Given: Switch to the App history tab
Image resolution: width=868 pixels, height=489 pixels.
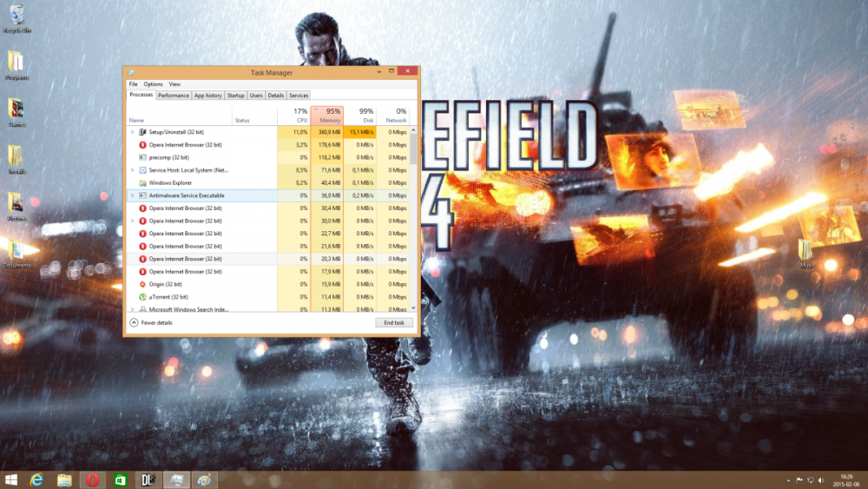Looking at the screenshot, I should tap(207, 96).
